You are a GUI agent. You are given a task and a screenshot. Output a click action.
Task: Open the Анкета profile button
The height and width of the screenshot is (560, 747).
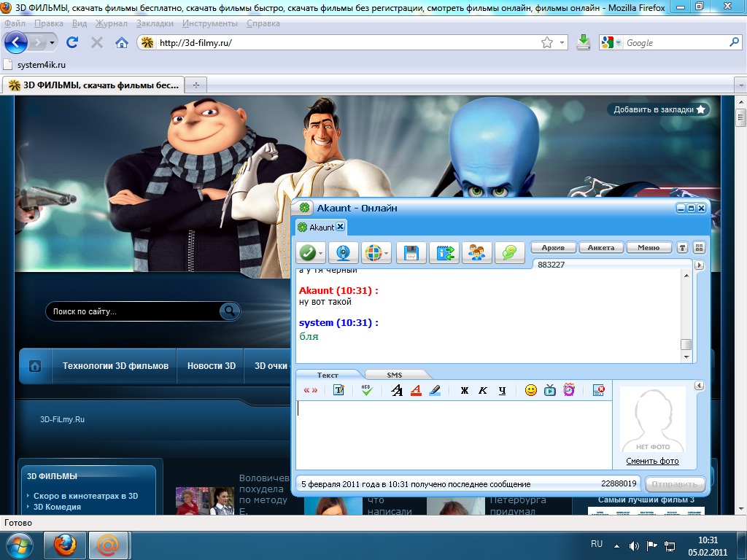pos(601,248)
